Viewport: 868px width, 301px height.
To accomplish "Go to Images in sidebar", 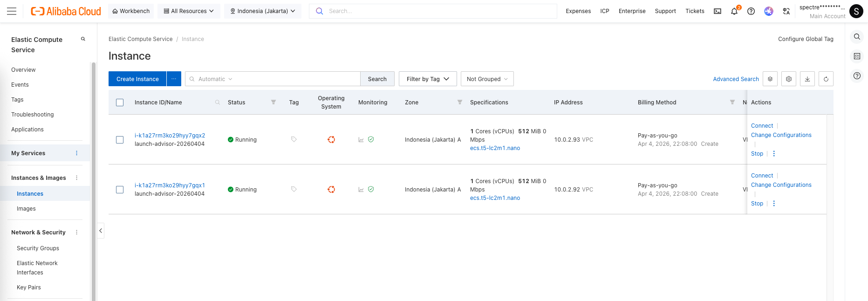I will (x=26, y=209).
